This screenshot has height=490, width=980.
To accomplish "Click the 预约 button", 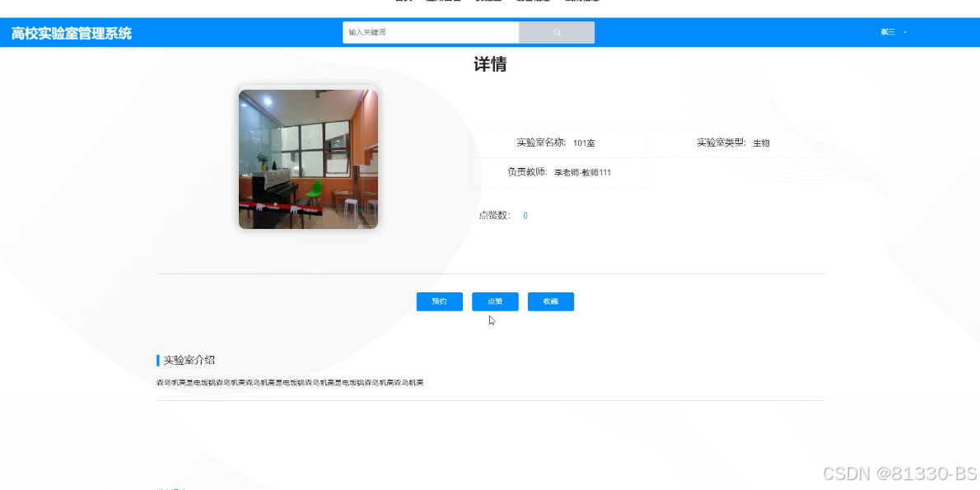I will pyautogui.click(x=440, y=301).
